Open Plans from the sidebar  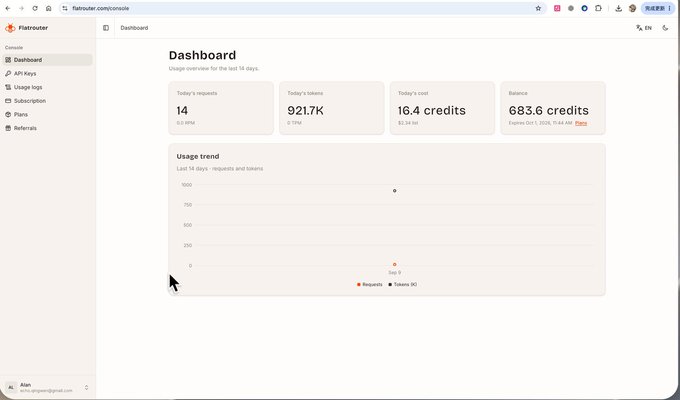[47, 115]
